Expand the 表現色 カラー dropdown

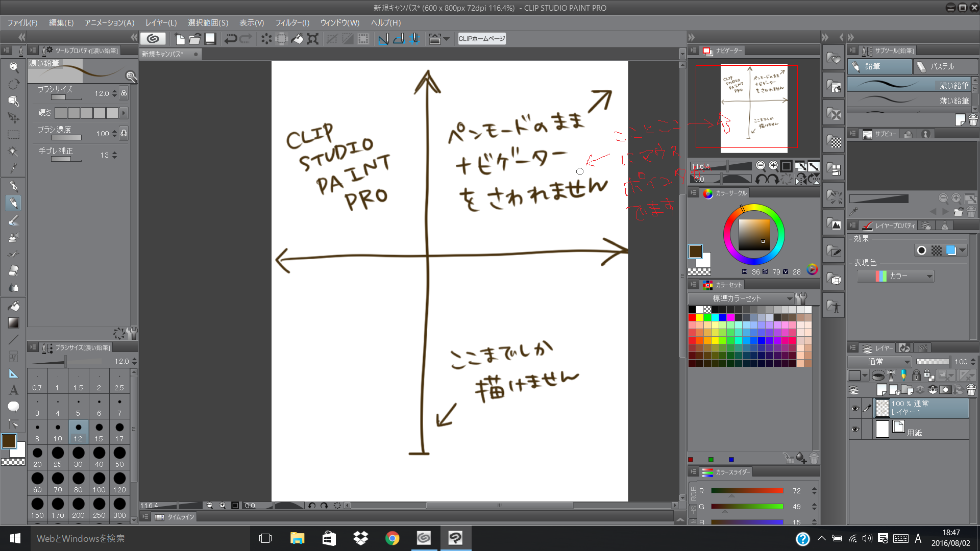pyautogui.click(x=896, y=276)
